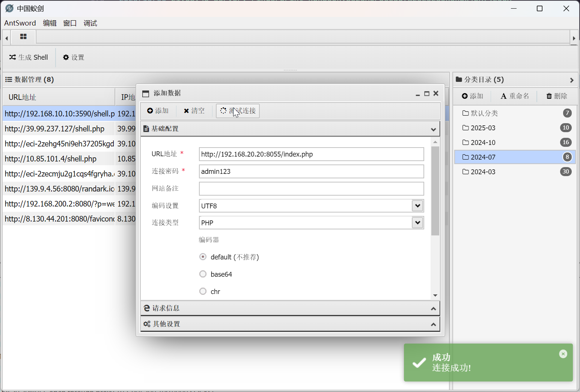Click 删除 trash icon in the category panel
This screenshot has height=392, width=580.
(549, 96)
